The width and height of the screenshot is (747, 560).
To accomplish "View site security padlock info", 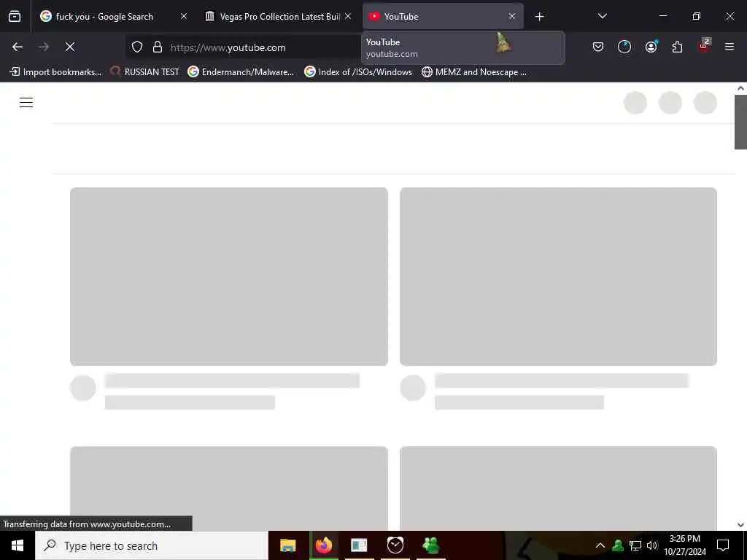I will click(158, 47).
